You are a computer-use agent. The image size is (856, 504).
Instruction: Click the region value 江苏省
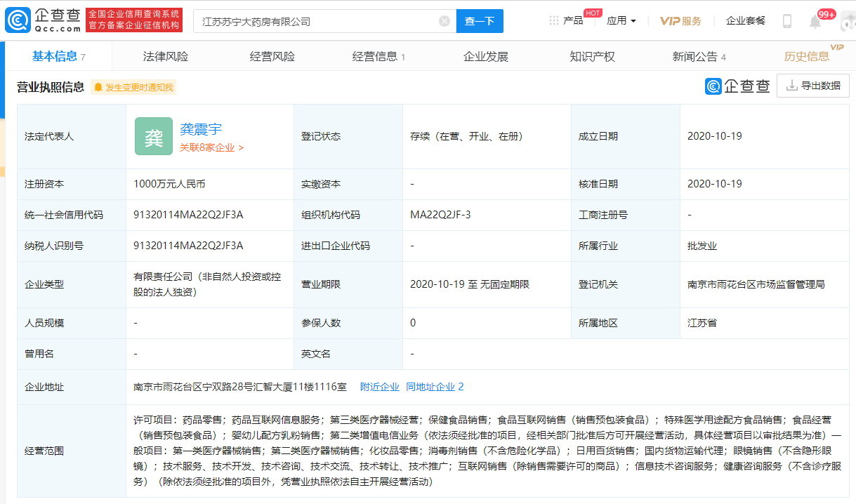702,323
